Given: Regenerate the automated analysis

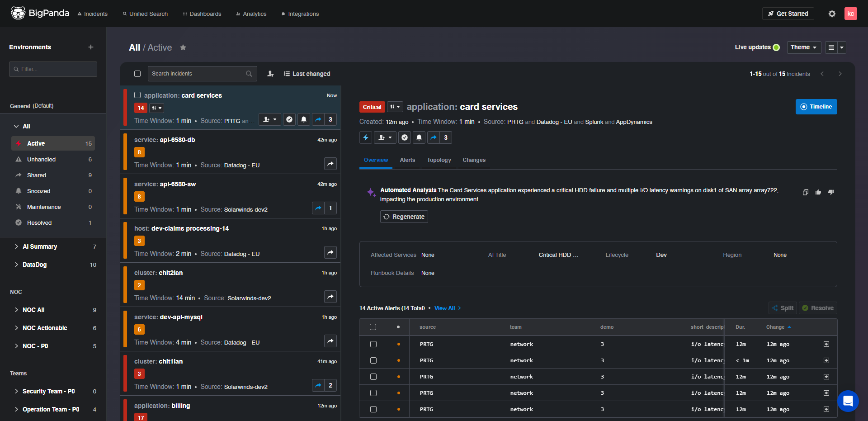Looking at the screenshot, I should (404, 217).
